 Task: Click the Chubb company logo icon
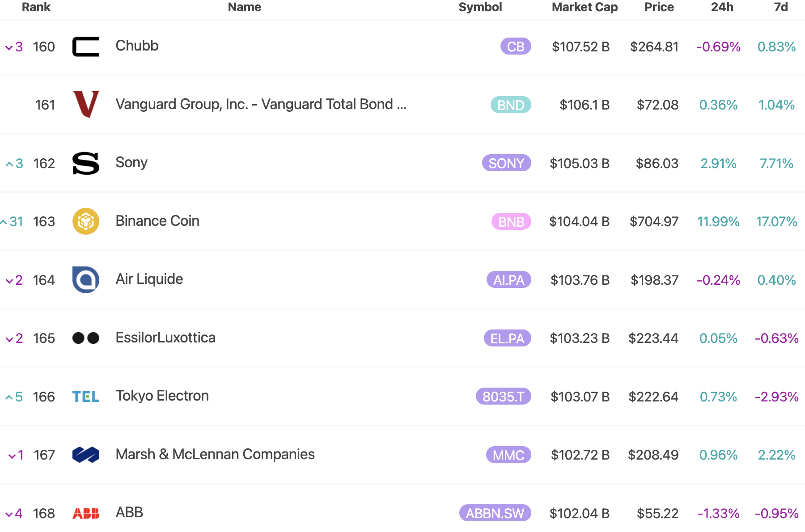[x=86, y=46]
